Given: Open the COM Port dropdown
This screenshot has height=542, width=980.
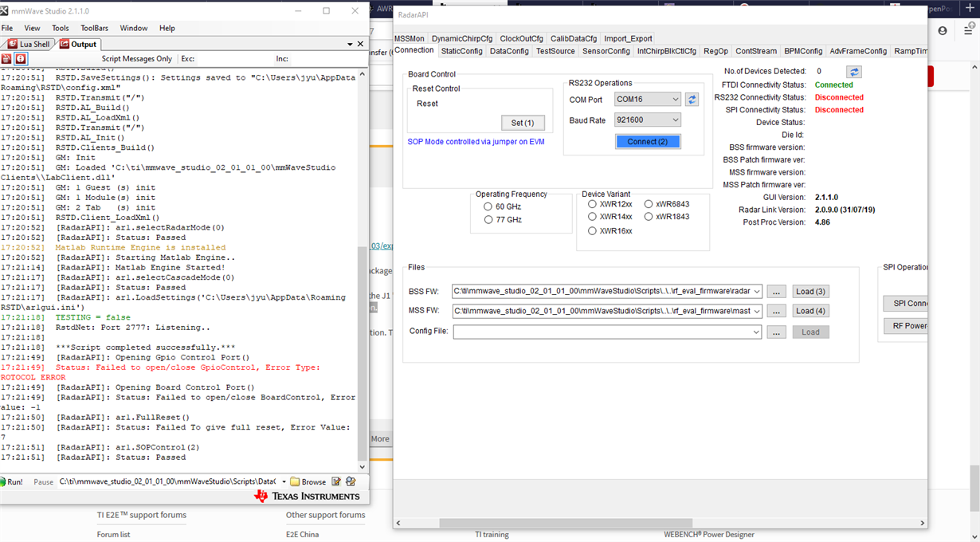Looking at the screenshot, I should [675, 100].
